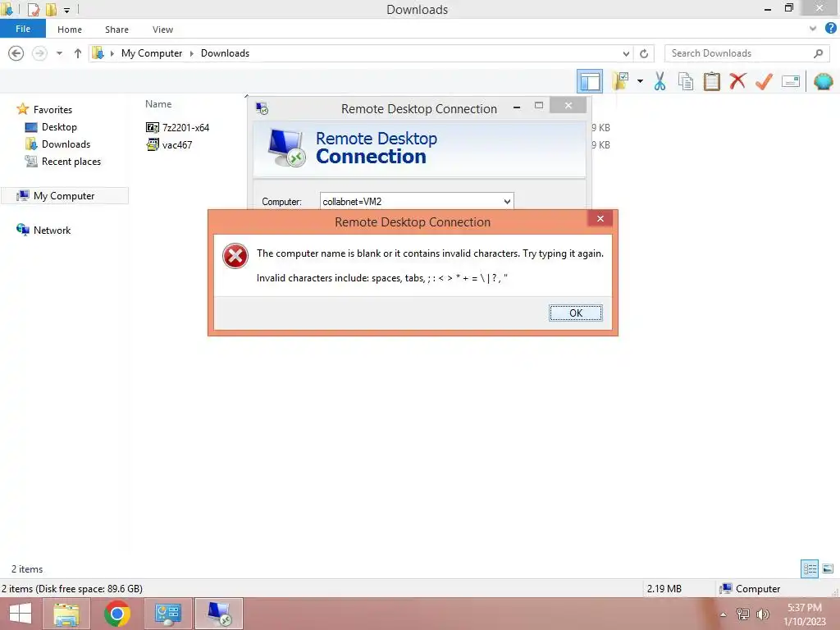Click the Cut scissors icon
840x630 pixels.
[x=660, y=81]
